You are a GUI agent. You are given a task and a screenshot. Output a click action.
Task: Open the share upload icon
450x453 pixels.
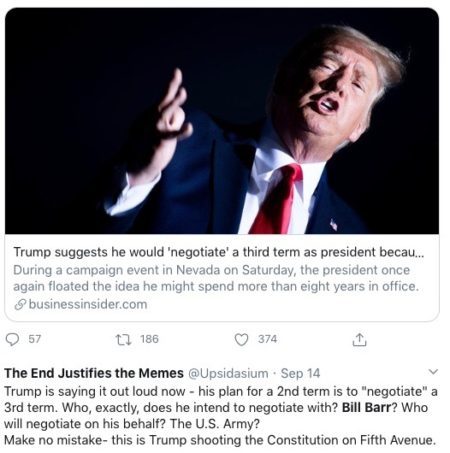click(x=359, y=339)
